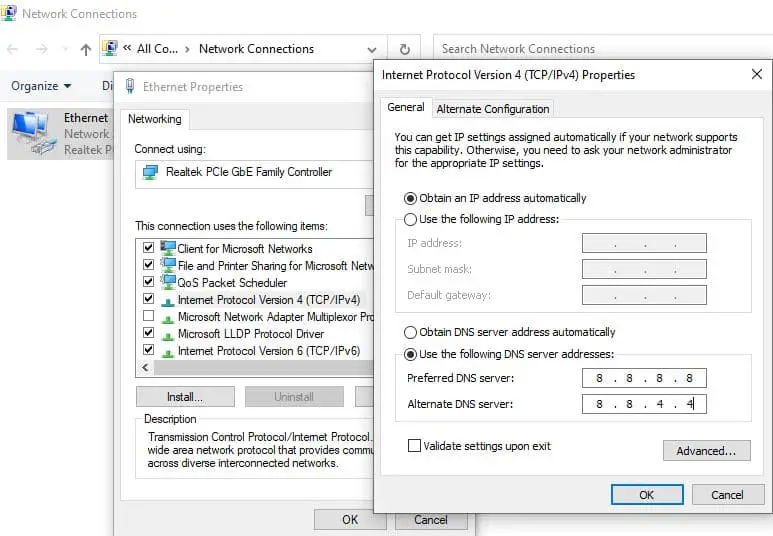Click the Network Connections title bar icon
Screen dimensions: 773x536
tap(10, 14)
